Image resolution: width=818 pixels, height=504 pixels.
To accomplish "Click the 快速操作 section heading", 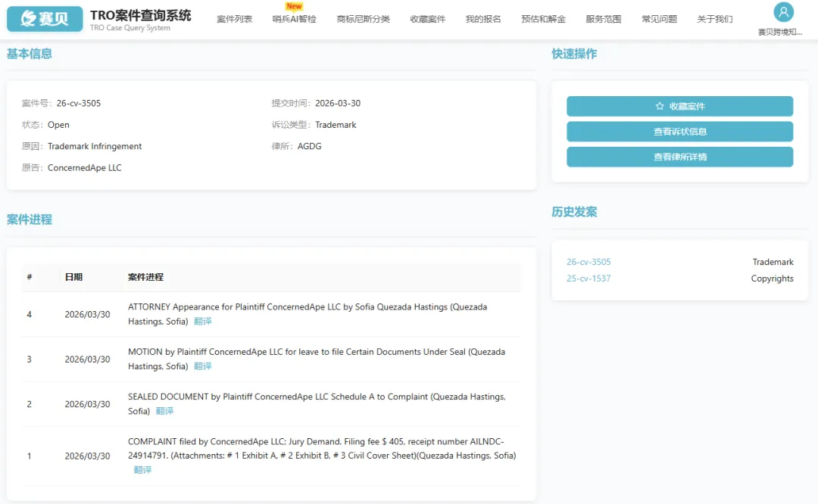I will (574, 54).
